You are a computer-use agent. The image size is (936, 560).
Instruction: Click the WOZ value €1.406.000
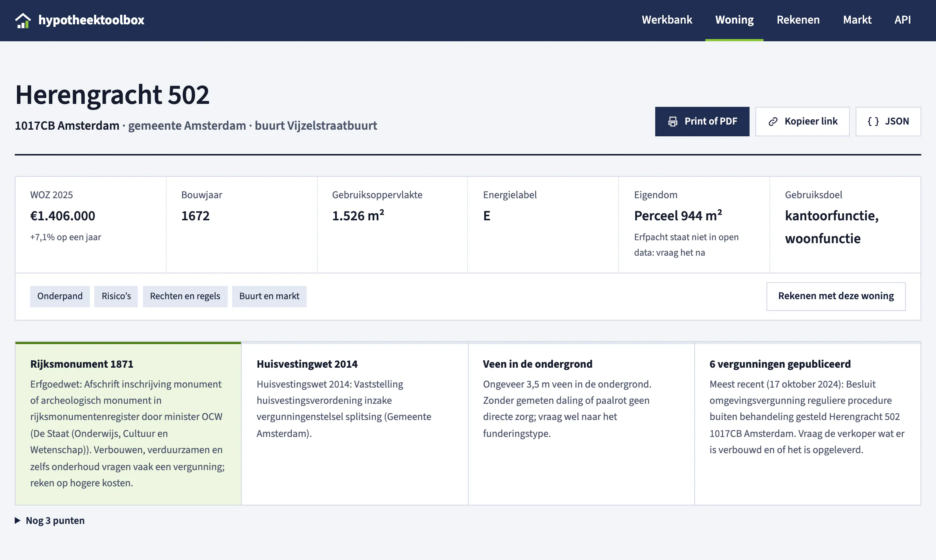click(x=63, y=216)
